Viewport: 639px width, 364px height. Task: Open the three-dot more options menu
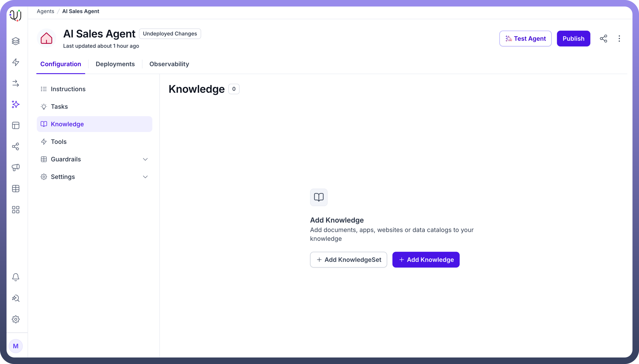pos(619,38)
